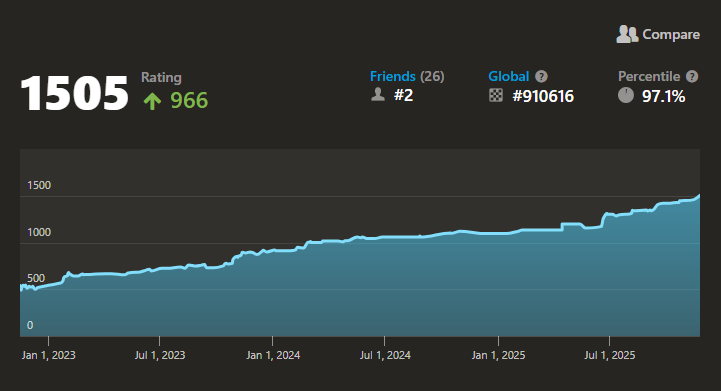Click the Jul 1, 2024 axis label

(385, 355)
